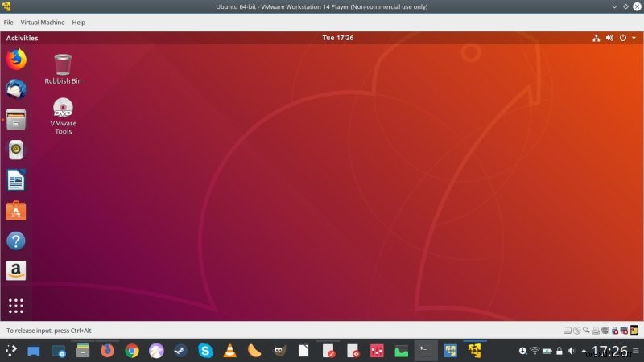Open the KDE panel hamburger settings button
This screenshot has height=362, width=644.
tap(636, 351)
